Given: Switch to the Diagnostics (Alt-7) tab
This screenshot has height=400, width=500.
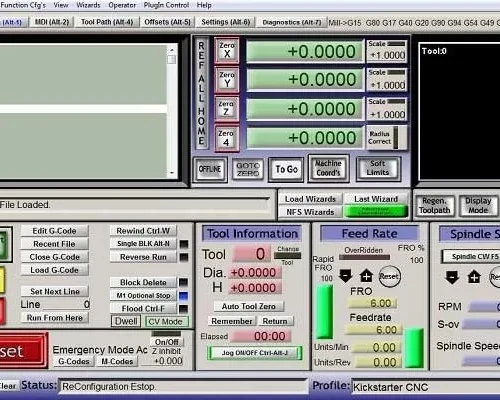Looking at the screenshot, I should pos(291,22).
